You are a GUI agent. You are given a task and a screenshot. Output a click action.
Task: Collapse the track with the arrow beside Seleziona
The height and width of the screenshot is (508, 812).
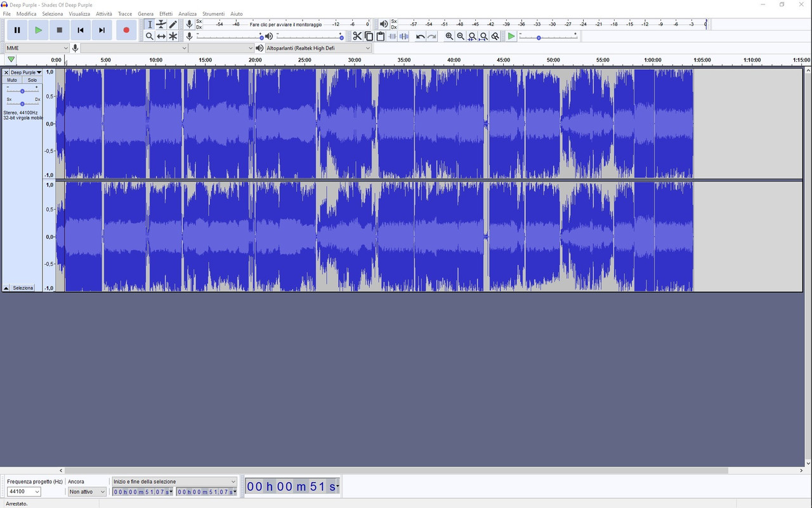(6, 288)
